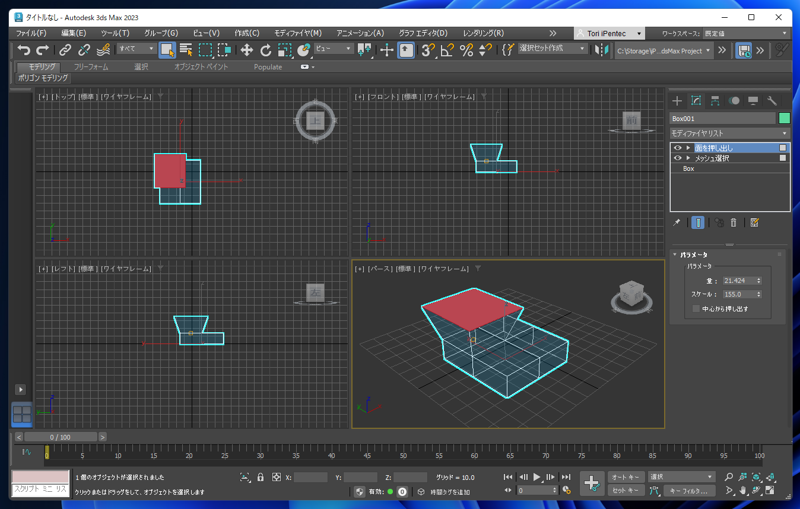Open the Utilities wrench tab
The width and height of the screenshot is (800, 509).
pos(772,100)
